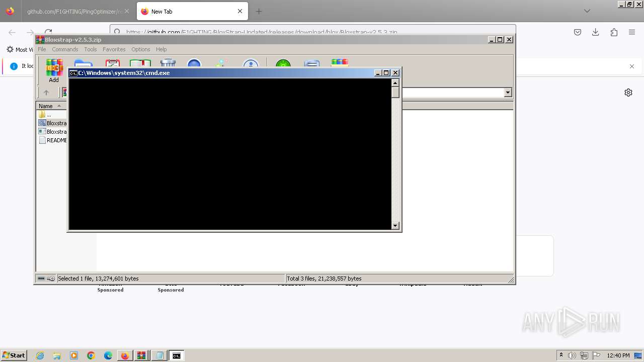
Task: Click the Action Center flag icon
Action: (x=596, y=355)
